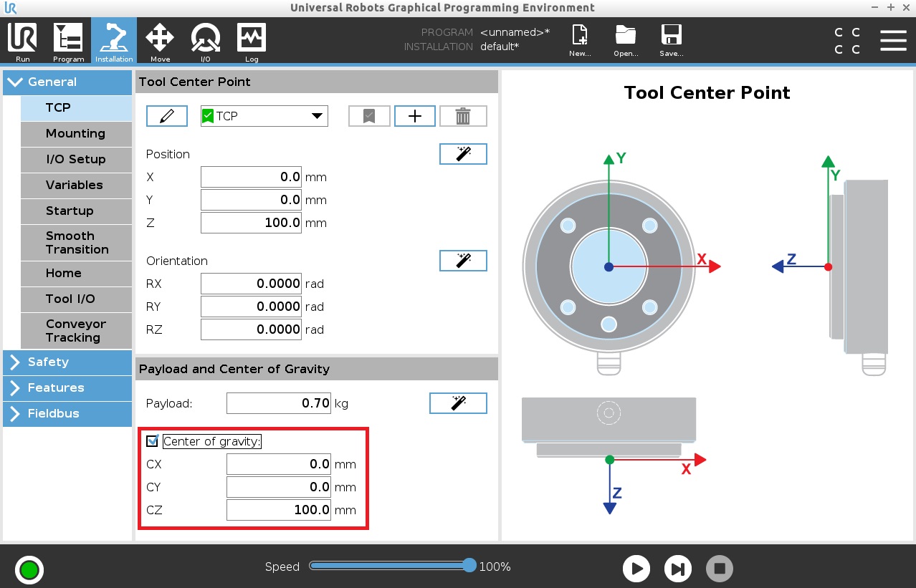This screenshot has height=588, width=916.
Task: Add a new TCP with plus button
Action: (415, 116)
